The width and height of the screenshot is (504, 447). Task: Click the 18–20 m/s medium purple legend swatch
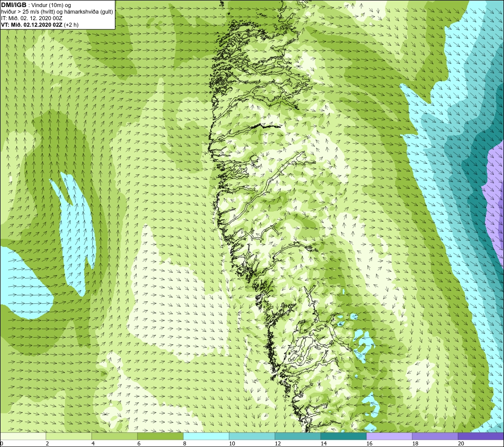435,436
